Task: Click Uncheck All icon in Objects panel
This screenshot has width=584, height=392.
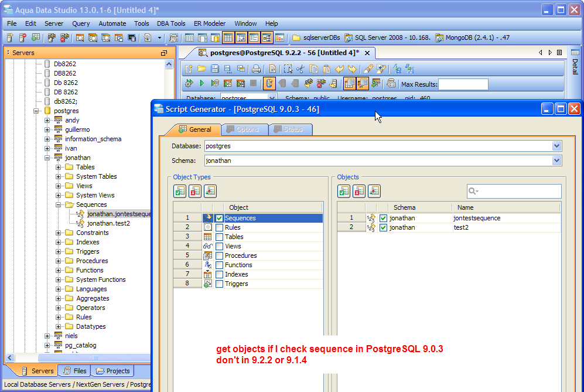Action: 359,191
